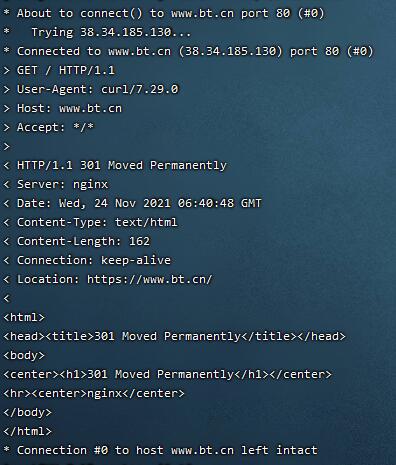Click the Location URL https://www.bt.cn/
The image size is (396, 465).
pyautogui.click(x=149, y=279)
